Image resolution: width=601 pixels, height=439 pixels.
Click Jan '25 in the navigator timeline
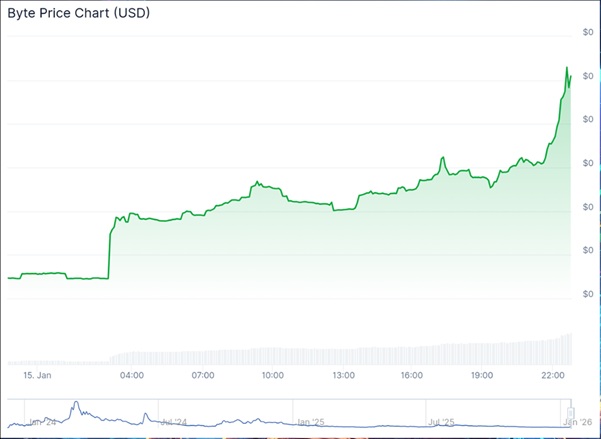[309, 422]
